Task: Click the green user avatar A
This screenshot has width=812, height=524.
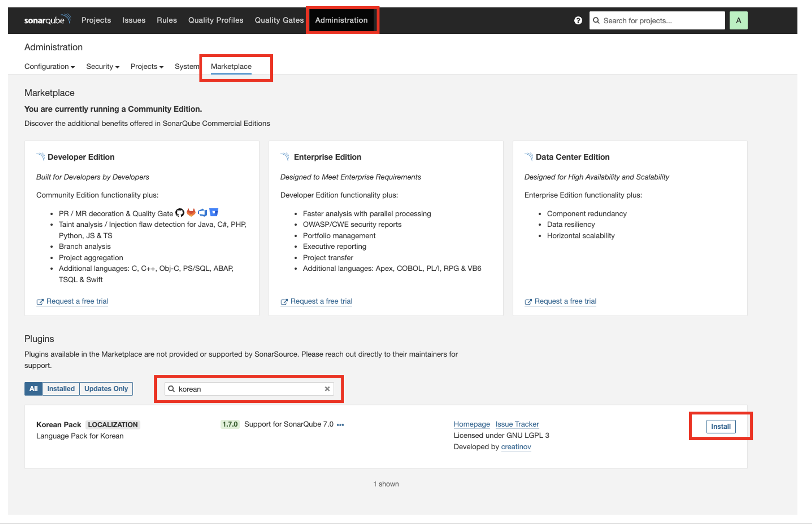Action: pyautogui.click(x=738, y=20)
